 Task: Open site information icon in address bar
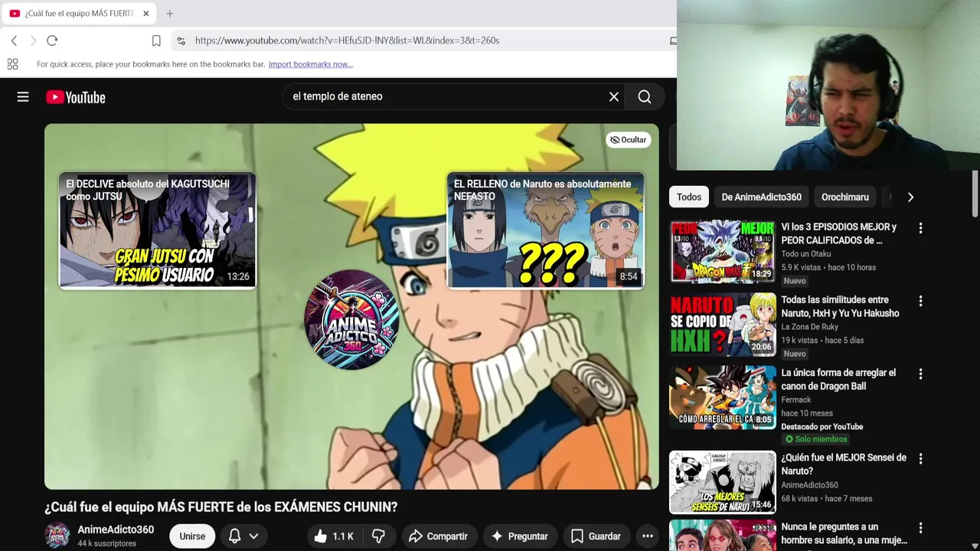pyautogui.click(x=180, y=41)
